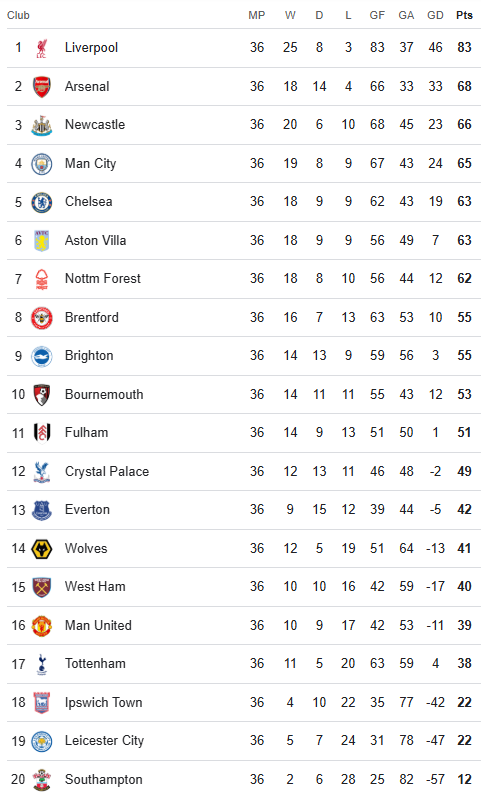481x795 pixels.
Task: Click the Wolves wolf-head logo
Action: pos(42,549)
